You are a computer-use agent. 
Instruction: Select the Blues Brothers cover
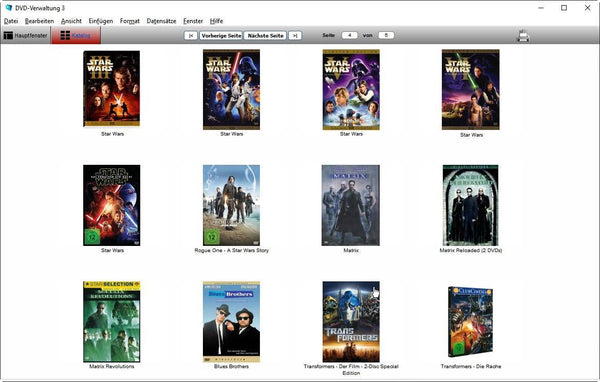click(x=232, y=322)
